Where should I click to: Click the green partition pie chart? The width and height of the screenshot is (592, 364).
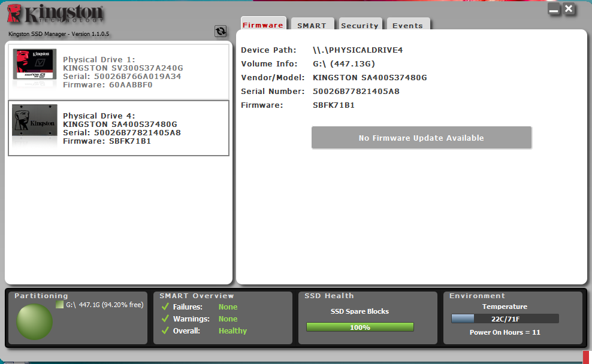(34, 321)
